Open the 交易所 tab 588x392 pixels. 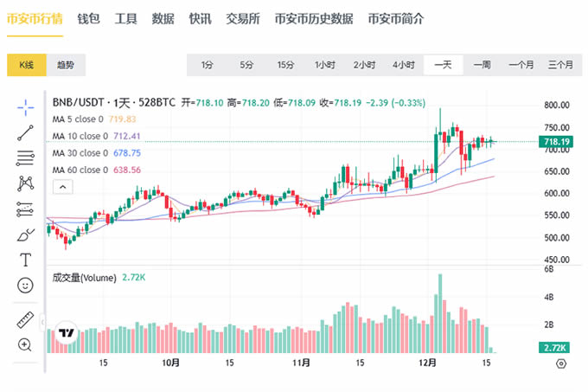243,18
